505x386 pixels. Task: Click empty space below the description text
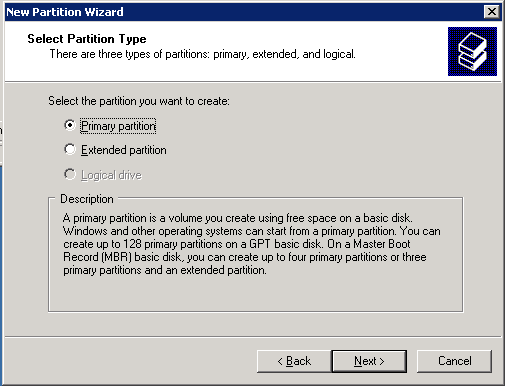[x=255, y=294]
